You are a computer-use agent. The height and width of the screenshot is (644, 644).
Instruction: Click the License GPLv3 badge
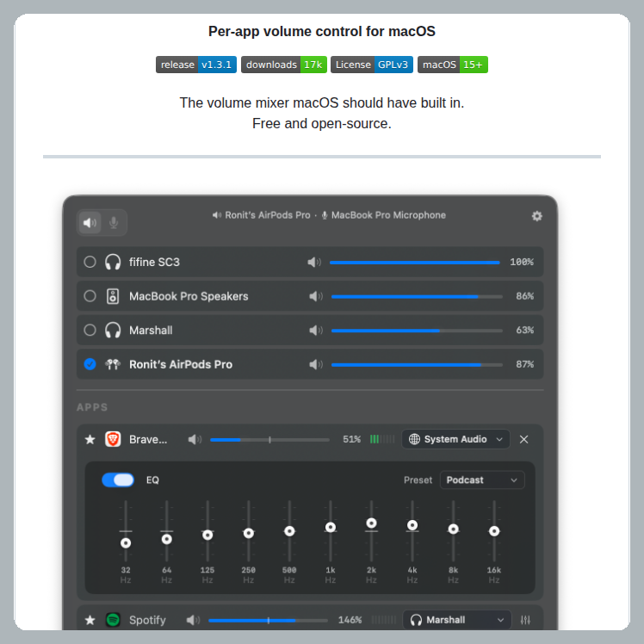coord(372,65)
